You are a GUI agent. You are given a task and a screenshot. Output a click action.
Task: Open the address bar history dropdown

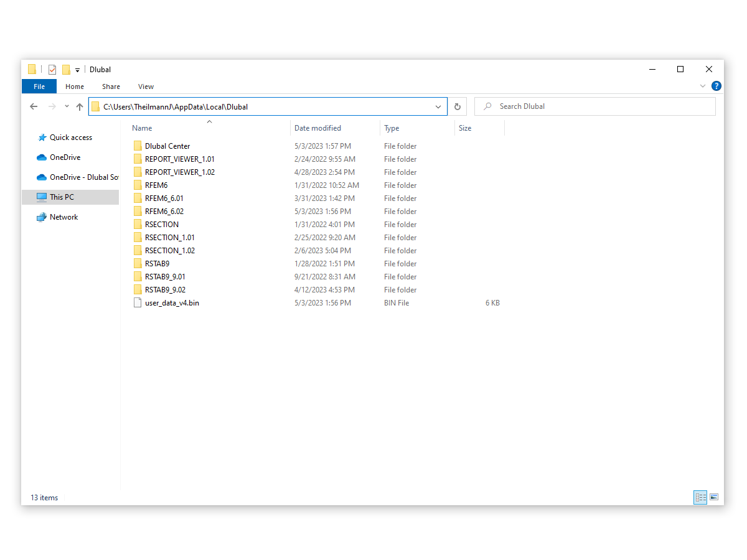coord(438,106)
